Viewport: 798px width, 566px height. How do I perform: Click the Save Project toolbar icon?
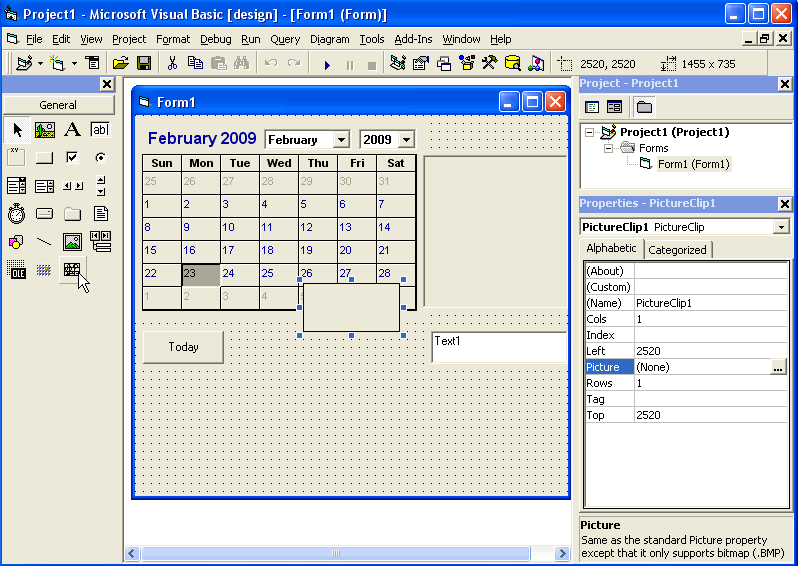144,64
